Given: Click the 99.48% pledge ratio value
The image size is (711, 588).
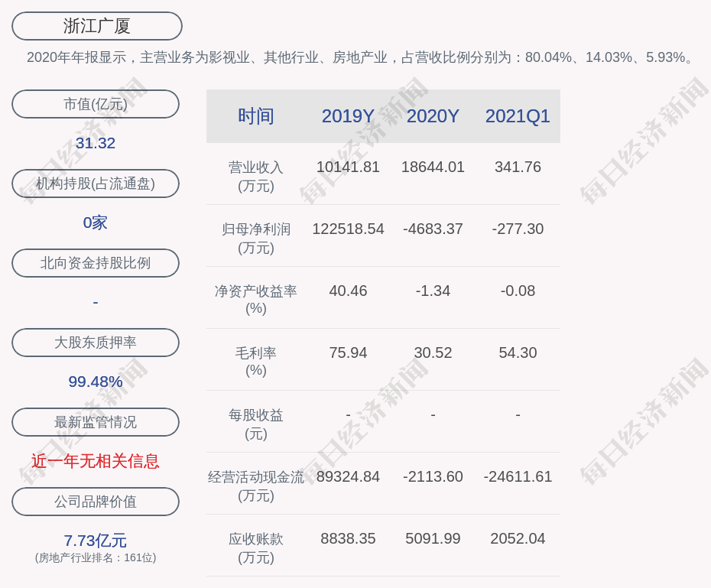Looking at the screenshot, I should tap(96, 382).
